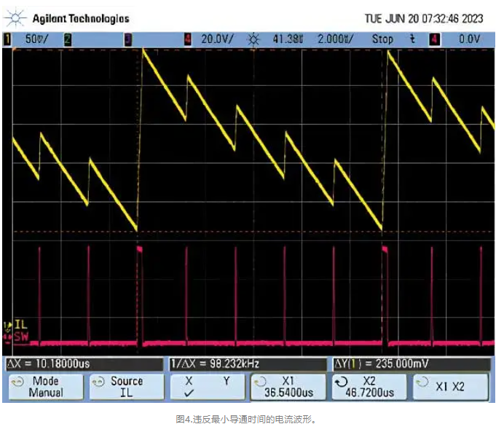
Task: Open the cursor Mode Manual menu
Action: (x=44, y=387)
